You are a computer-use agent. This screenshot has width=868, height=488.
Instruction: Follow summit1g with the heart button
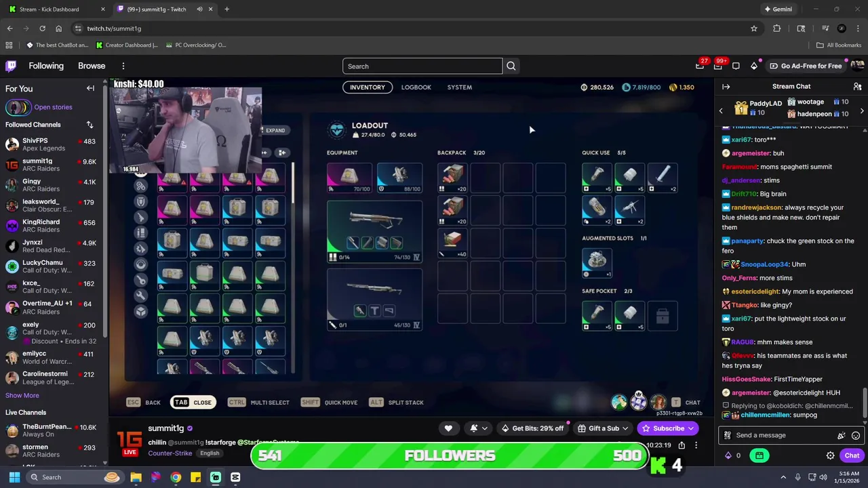(448, 428)
